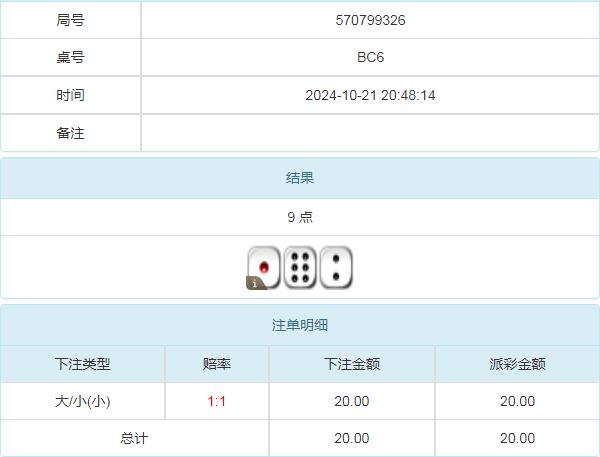
Task: Click the 注单明细 section header
Action: [x=300, y=325]
